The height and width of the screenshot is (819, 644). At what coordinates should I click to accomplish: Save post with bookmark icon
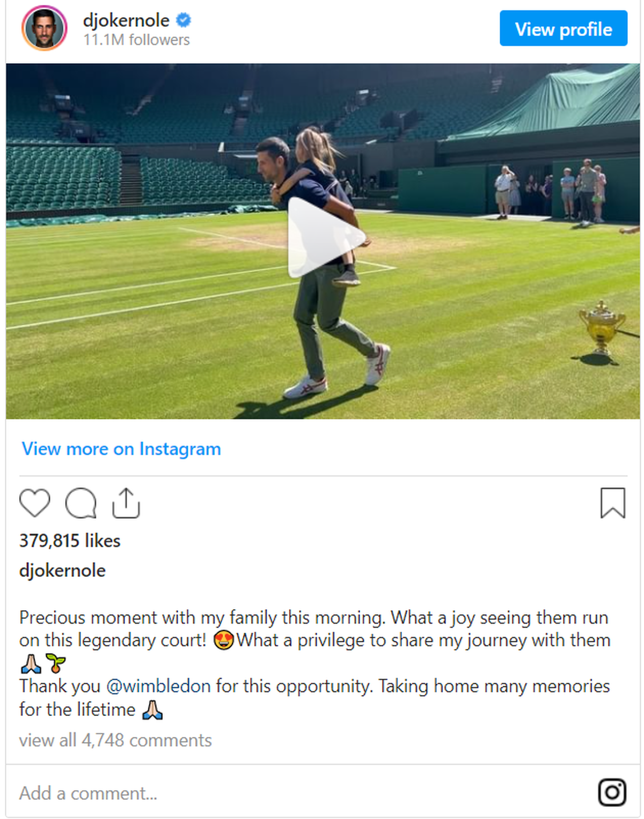pos(613,503)
